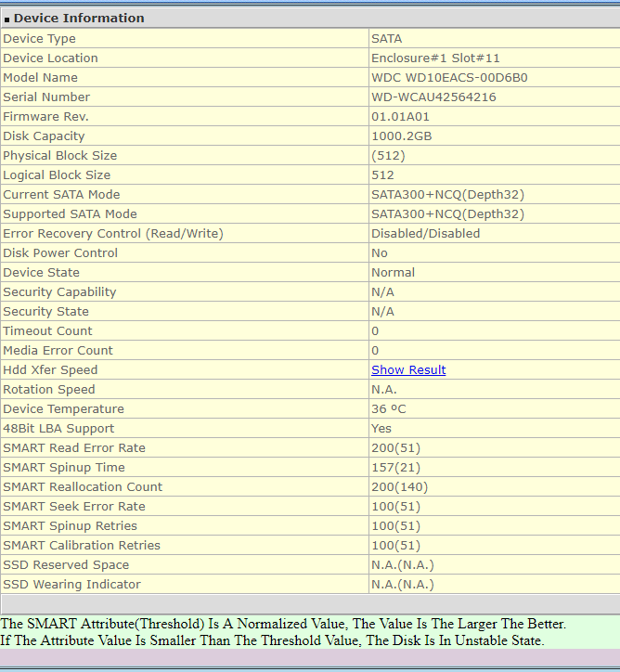Select the Device Type label
This screenshot has width=620, height=672.
tap(39, 39)
